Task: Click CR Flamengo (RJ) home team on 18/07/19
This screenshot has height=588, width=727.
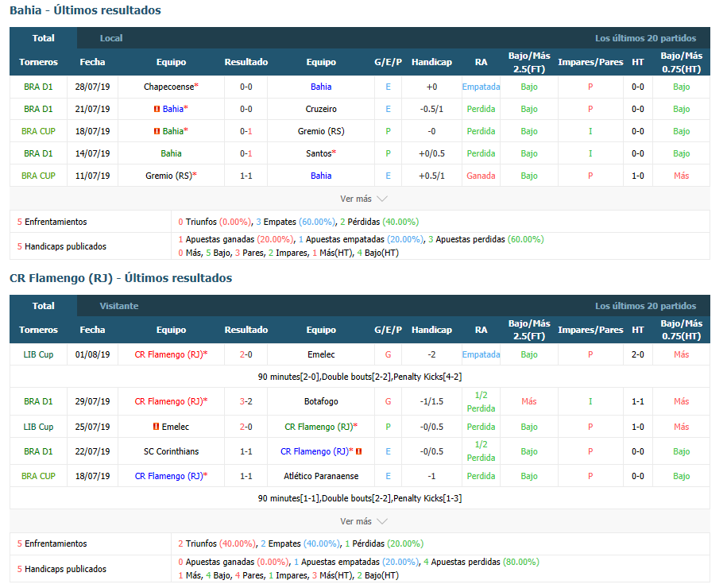Action: click(168, 476)
